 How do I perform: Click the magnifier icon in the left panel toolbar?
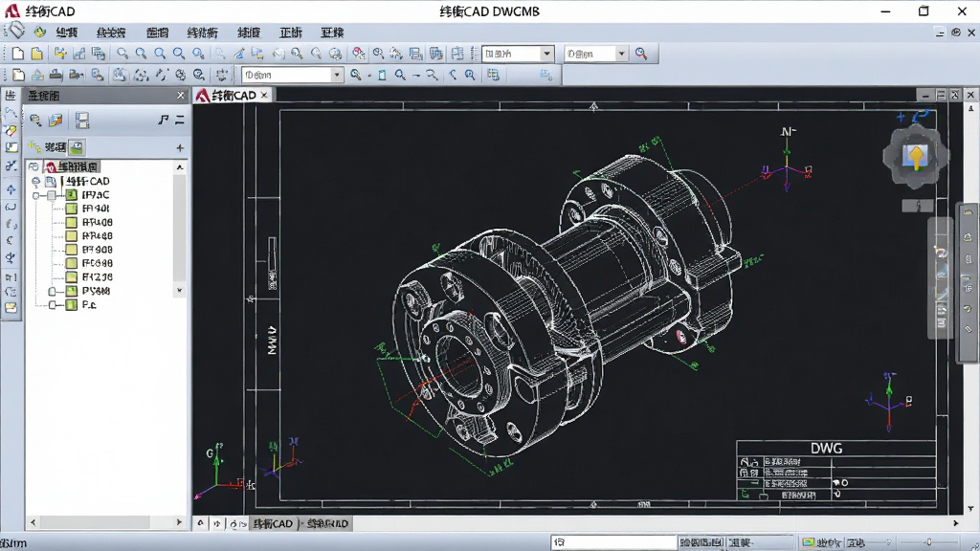pos(35,120)
